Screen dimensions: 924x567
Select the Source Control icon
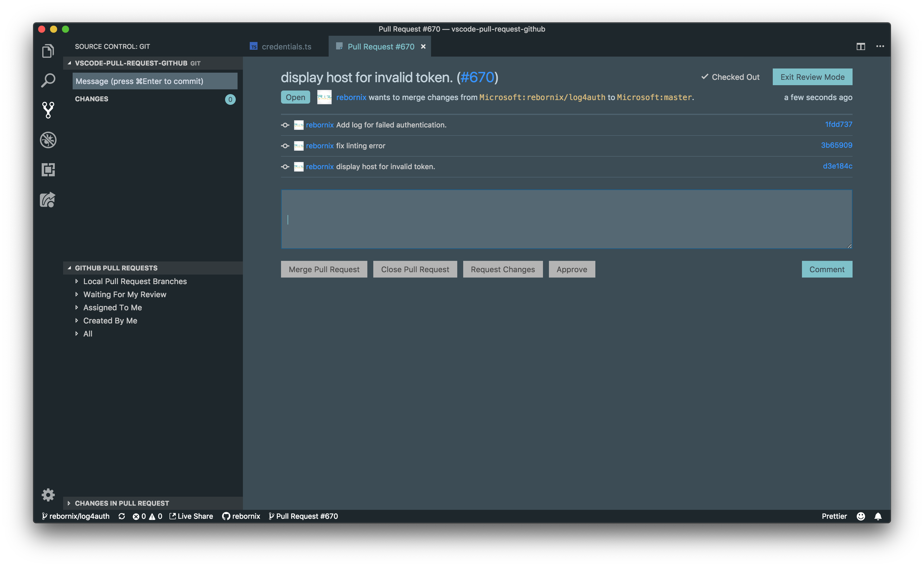(x=48, y=110)
